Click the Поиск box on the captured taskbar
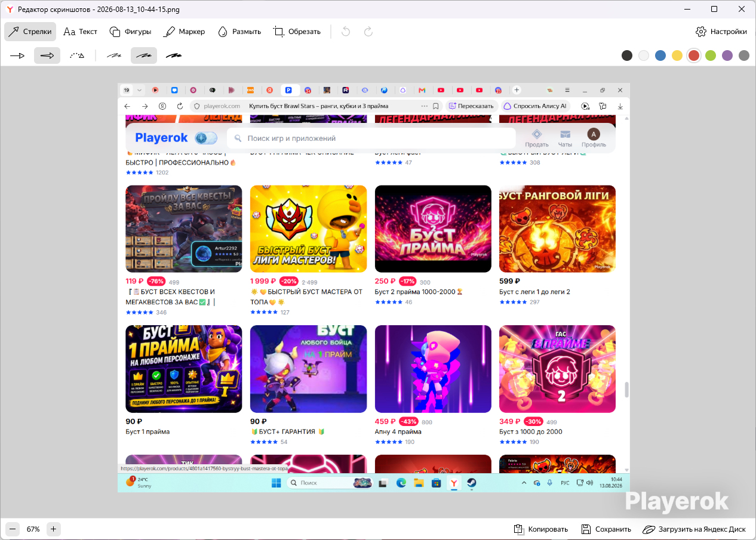 tap(330, 483)
